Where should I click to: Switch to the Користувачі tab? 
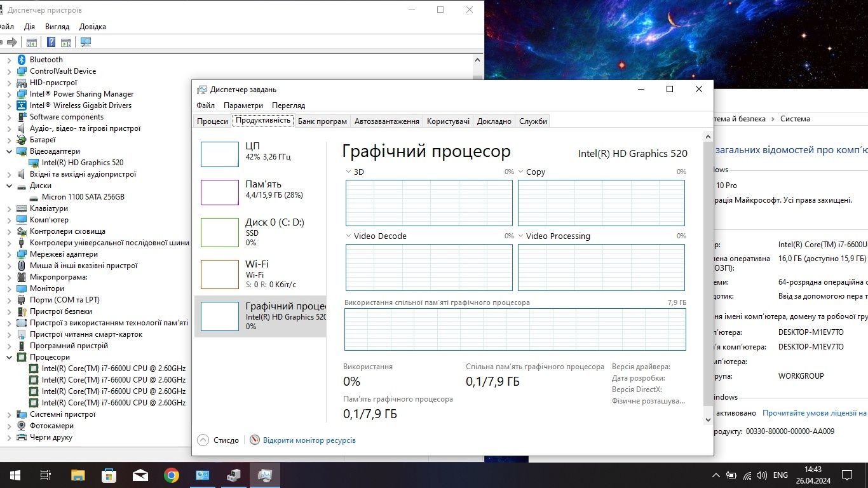(449, 121)
